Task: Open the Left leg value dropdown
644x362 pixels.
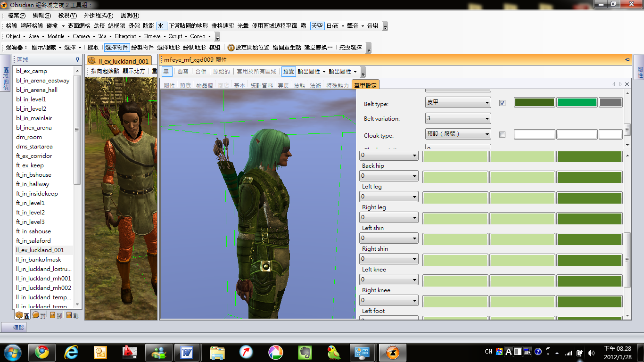Action: click(389, 197)
